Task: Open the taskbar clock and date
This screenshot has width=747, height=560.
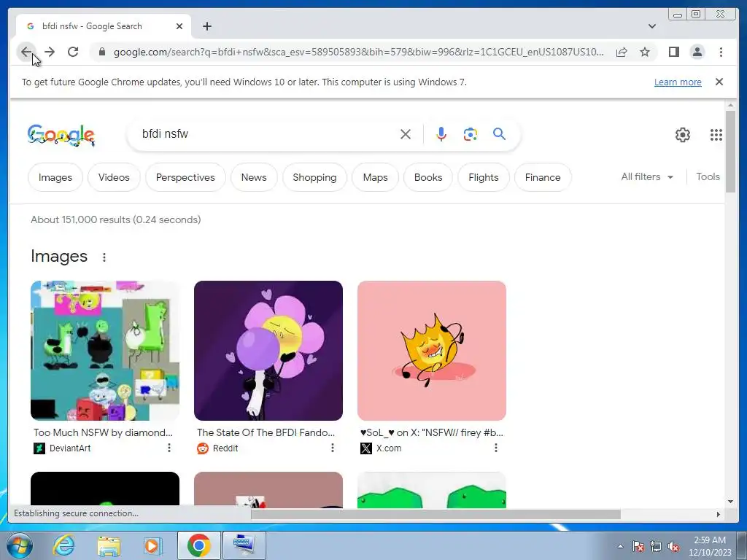Action: click(x=709, y=546)
